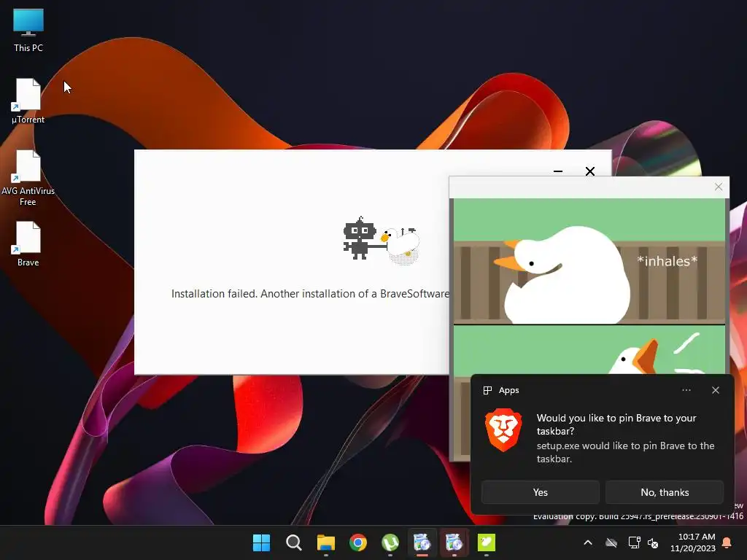The image size is (747, 560).
Task: Open the This PC desktop icon
Action: 28,31
